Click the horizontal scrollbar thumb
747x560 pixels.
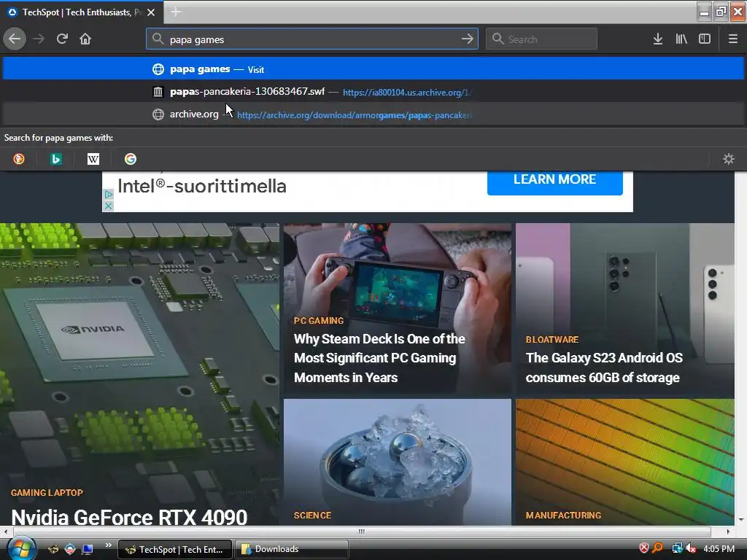tap(362, 532)
